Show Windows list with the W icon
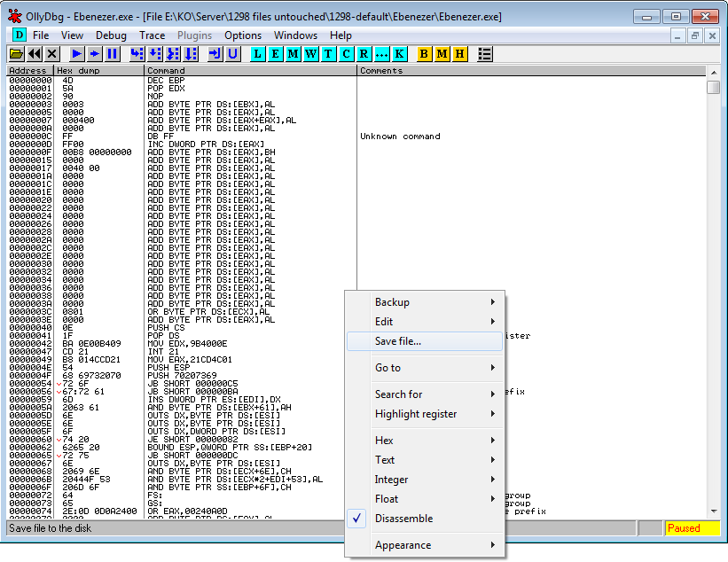The image size is (728, 562). point(310,54)
